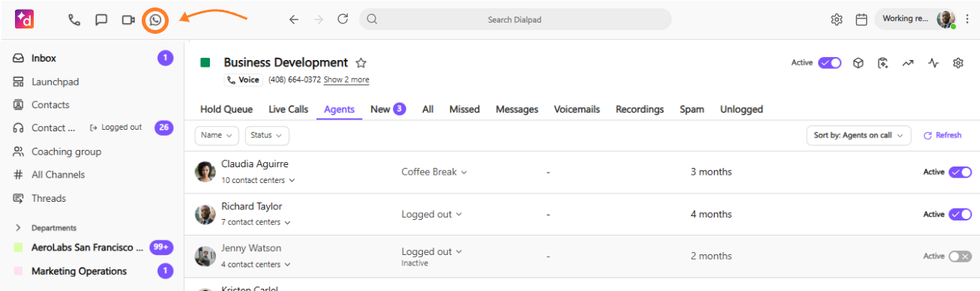Change Claudia Aguirre's Coffee Break status
The image size is (980, 291).
point(434,172)
